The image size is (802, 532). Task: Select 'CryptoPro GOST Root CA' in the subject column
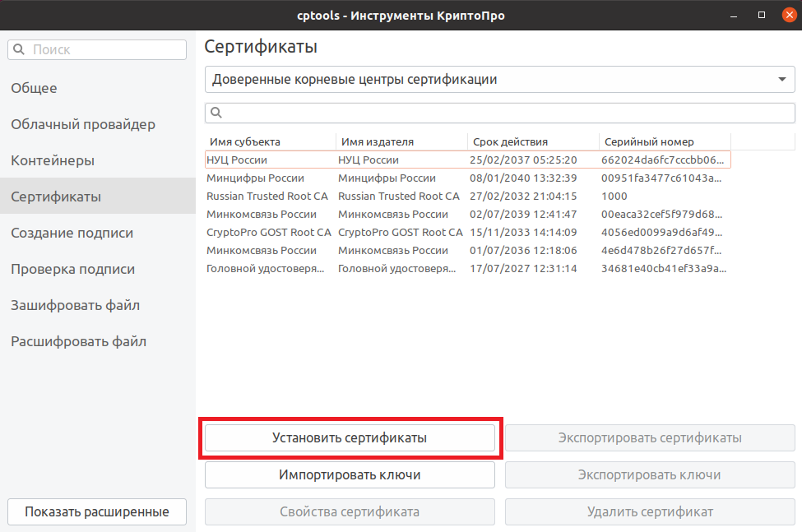pyautogui.click(x=269, y=233)
